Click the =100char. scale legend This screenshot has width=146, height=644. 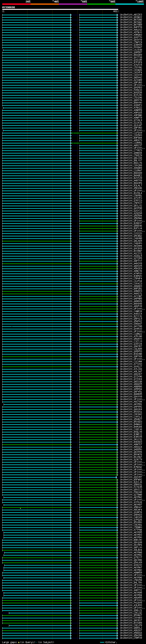click(x=109, y=642)
